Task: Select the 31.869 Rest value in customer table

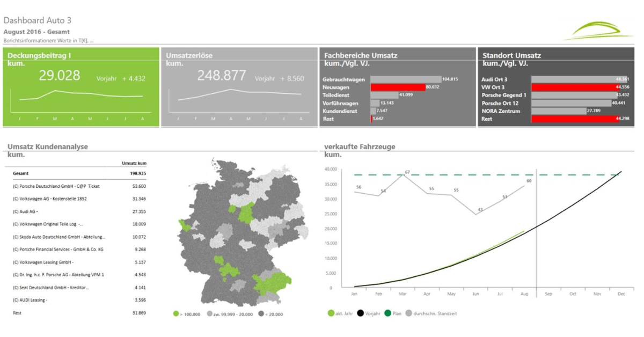Action: pyautogui.click(x=138, y=313)
